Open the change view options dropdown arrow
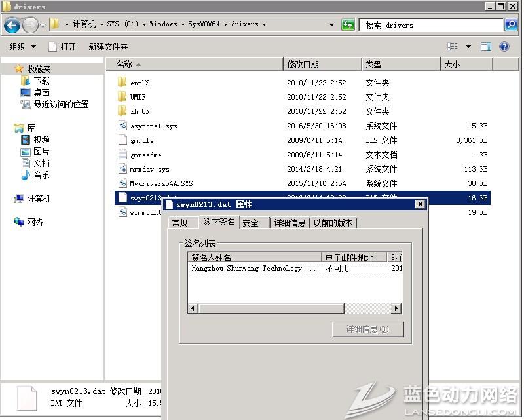This screenshot has height=420, width=524. 468,47
